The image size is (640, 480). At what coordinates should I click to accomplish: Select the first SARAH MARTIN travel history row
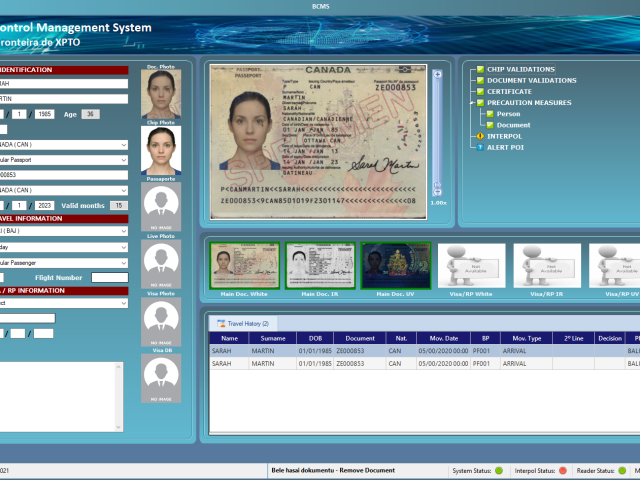point(424,351)
